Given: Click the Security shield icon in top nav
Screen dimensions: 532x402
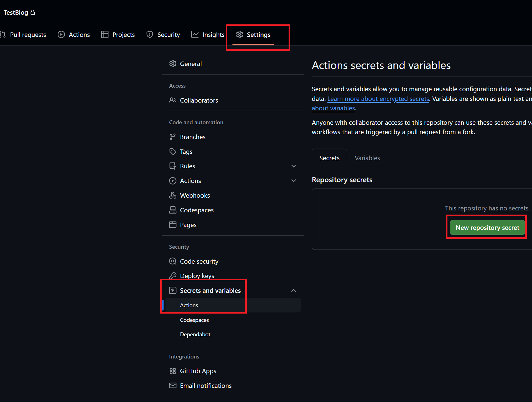Looking at the screenshot, I should (x=150, y=34).
